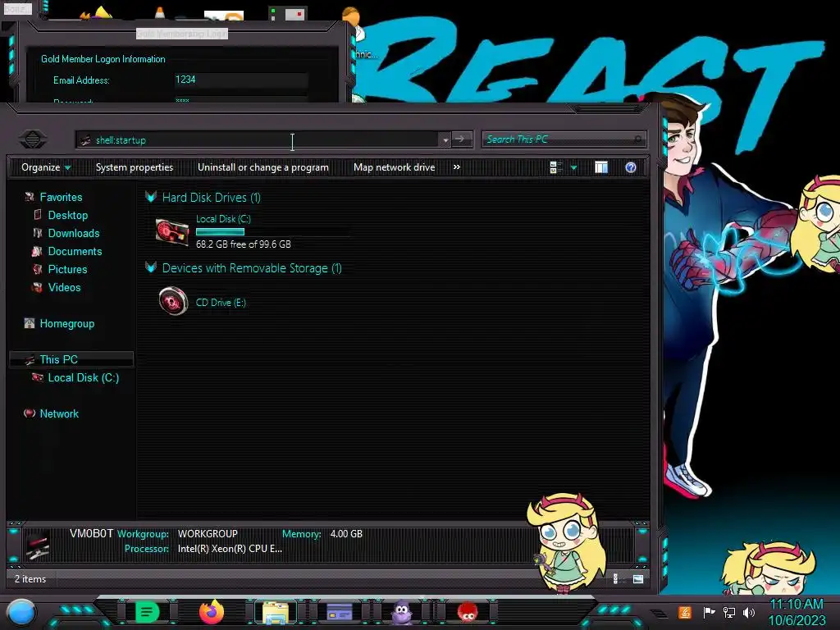Collapse the Hard Disk Drives (1) group
Image resolution: width=840 pixels, height=630 pixels.
click(151, 197)
